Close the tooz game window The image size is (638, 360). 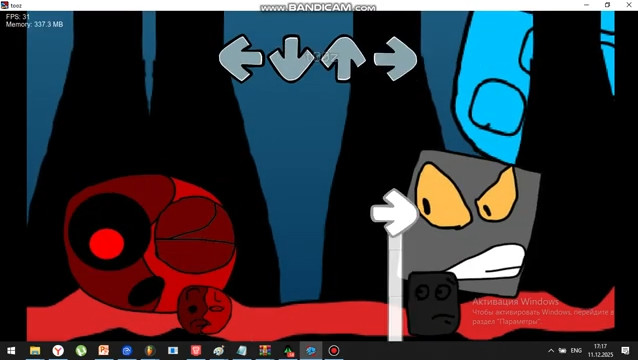[x=628, y=5]
